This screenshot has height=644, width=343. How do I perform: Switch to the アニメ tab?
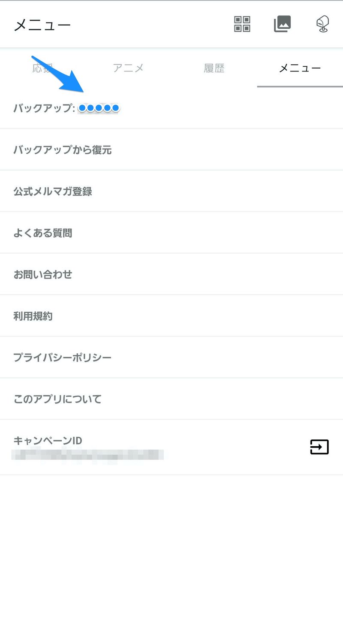click(128, 68)
